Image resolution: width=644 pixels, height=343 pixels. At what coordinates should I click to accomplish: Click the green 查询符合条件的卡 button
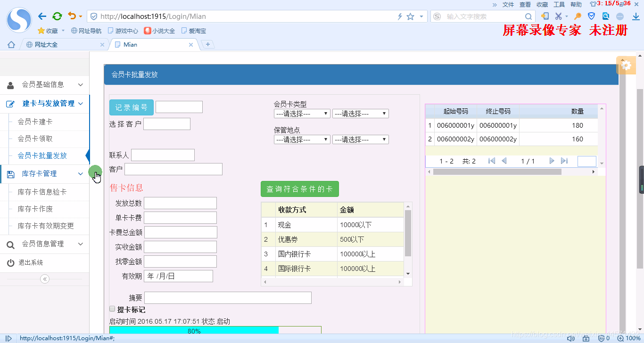pyautogui.click(x=300, y=189)
